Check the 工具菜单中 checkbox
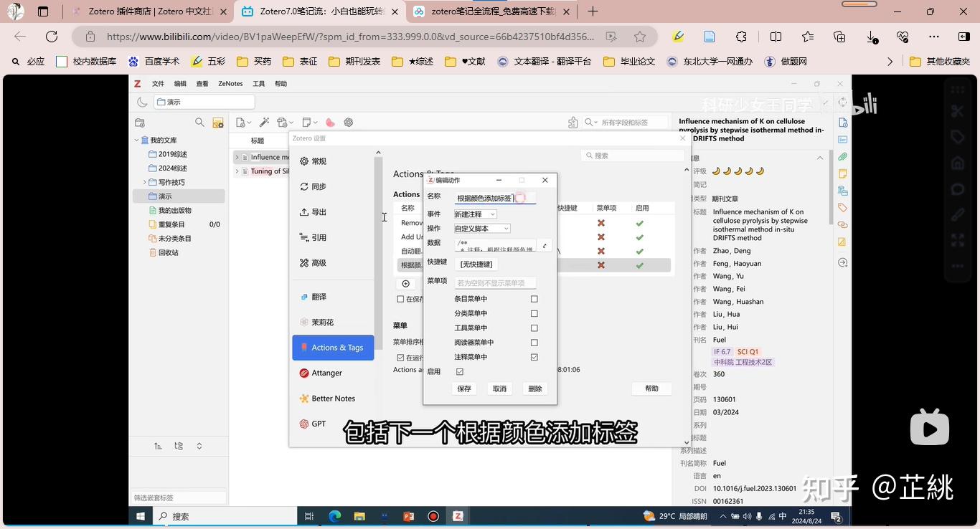This screenshot has height=529, width=980. (x=534, y=328)
